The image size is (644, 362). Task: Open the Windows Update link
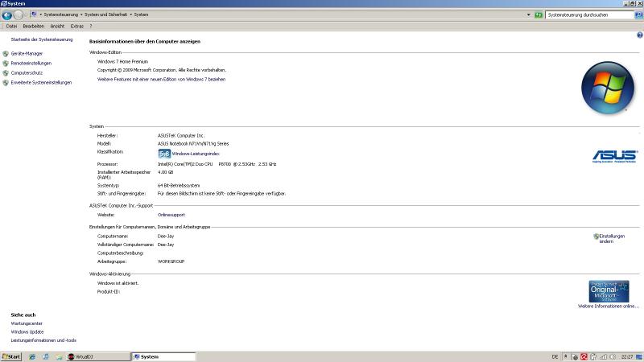[x=27, y=332]
